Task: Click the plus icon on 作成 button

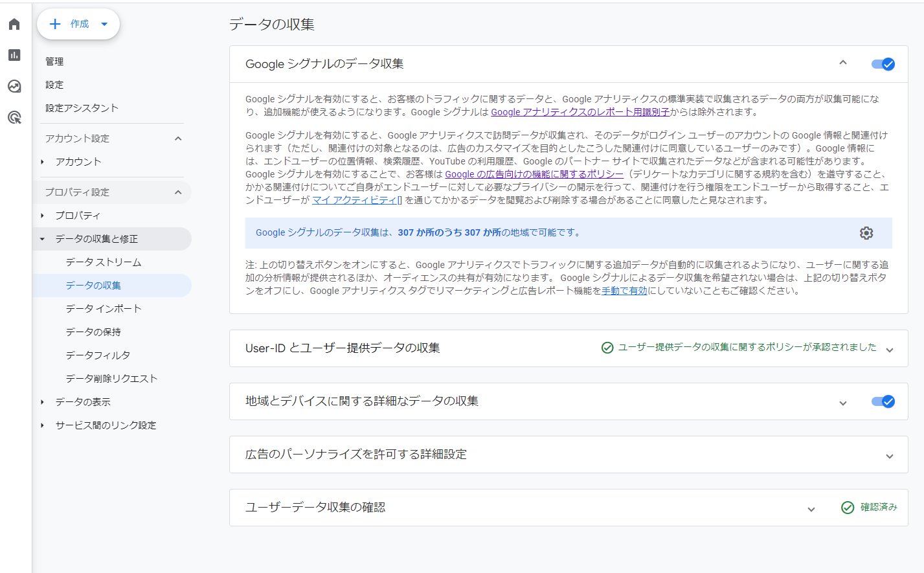Action: coord(55,24)
